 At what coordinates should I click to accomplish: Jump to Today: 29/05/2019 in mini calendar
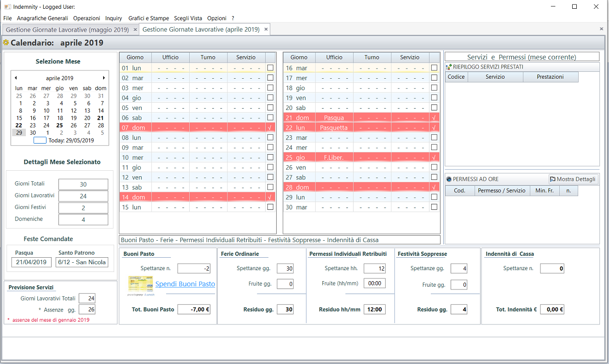(x=64, y=140)
